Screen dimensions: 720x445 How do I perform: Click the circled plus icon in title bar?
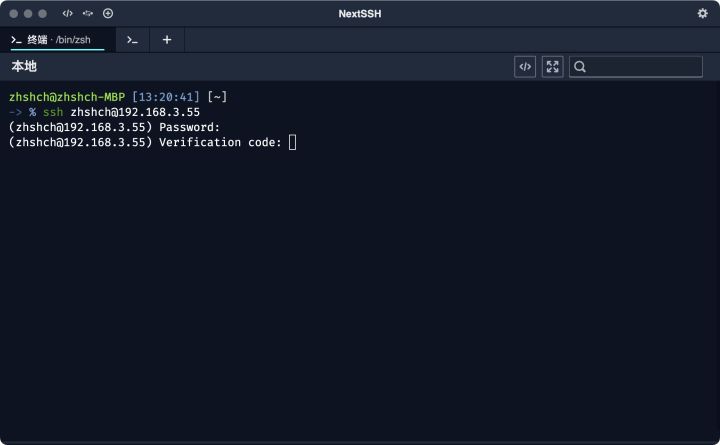[108, 13]
